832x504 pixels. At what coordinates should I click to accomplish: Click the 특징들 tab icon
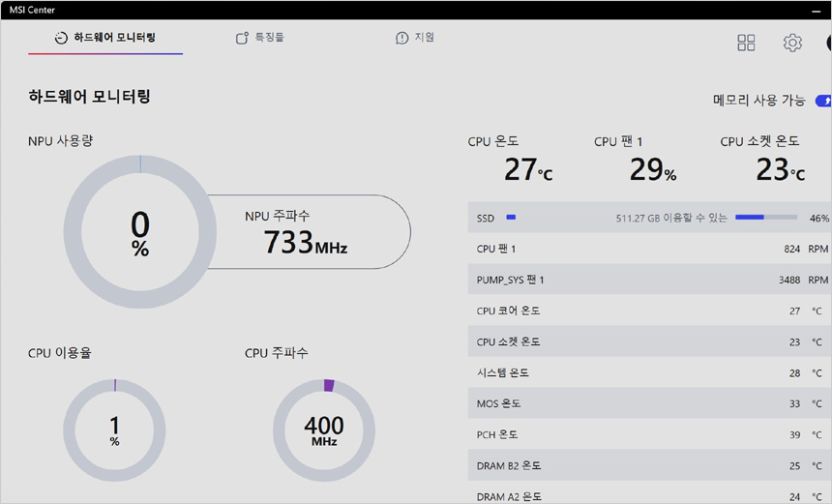click(242, 38)
